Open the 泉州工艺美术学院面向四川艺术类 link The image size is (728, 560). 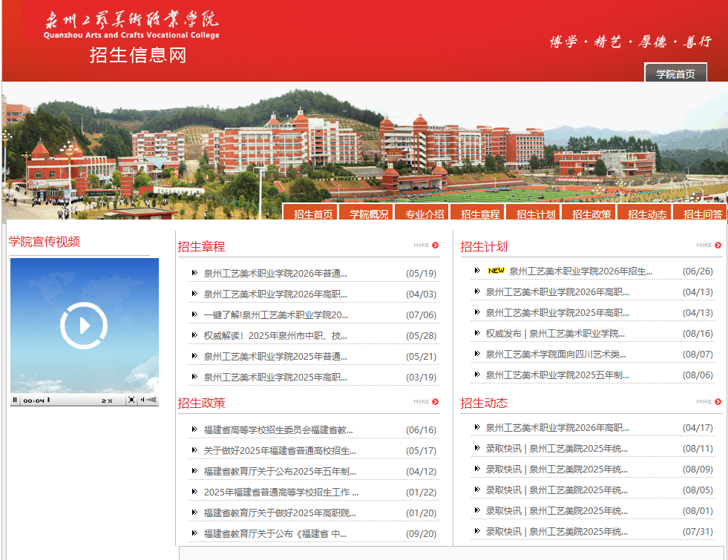pos(556,354)
